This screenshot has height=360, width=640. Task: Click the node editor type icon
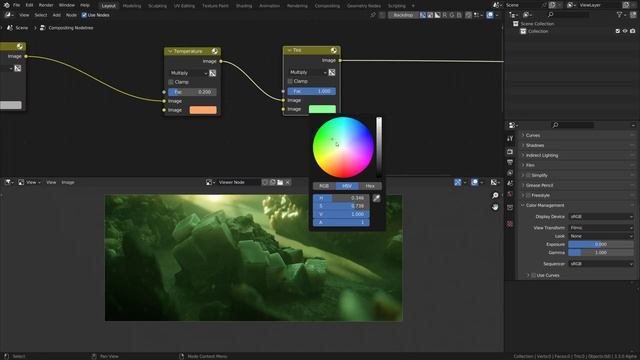click(x=8, y=15)
